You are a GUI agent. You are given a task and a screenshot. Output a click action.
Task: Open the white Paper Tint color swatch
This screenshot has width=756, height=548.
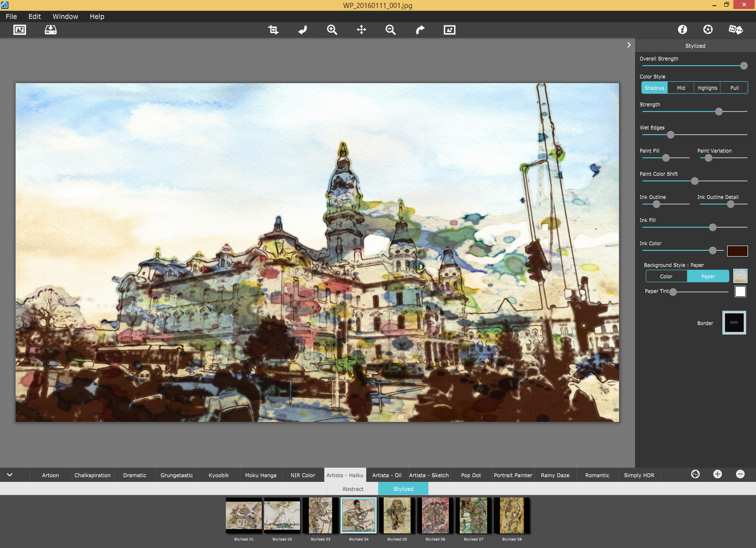740,291
